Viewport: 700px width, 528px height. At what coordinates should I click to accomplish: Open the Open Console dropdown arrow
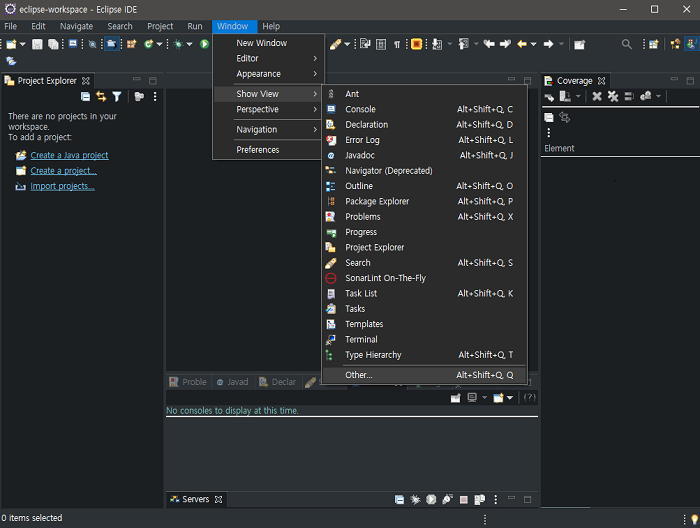(510, 397)
